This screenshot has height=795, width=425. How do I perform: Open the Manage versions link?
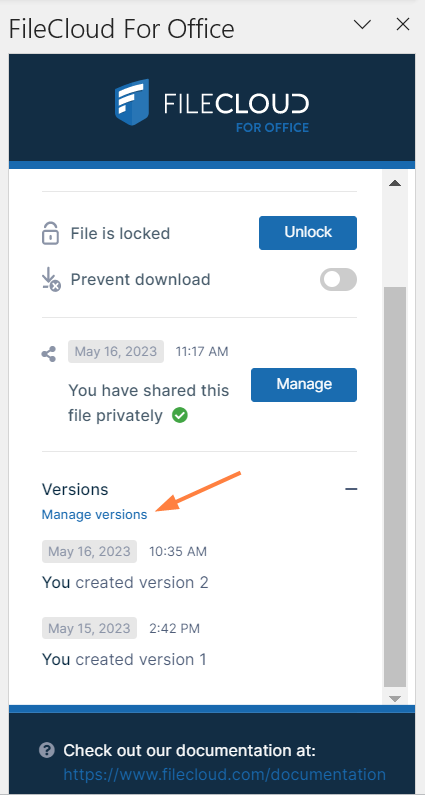tap(94, 515)
